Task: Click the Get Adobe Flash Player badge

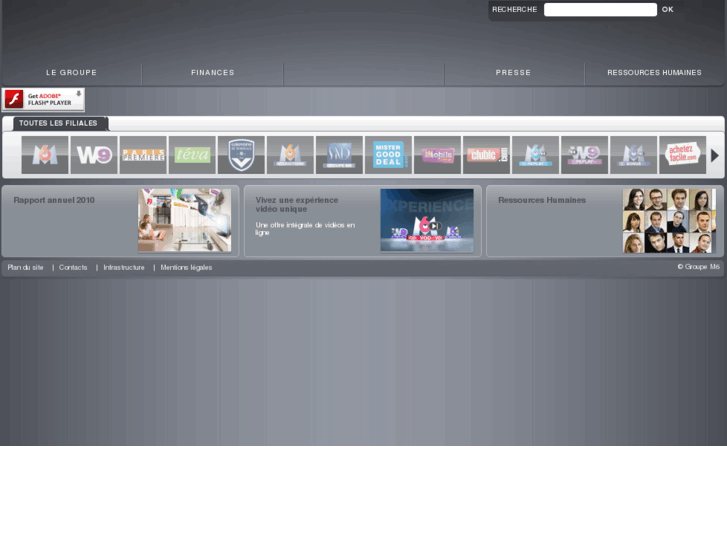Action: coord(43,100)
